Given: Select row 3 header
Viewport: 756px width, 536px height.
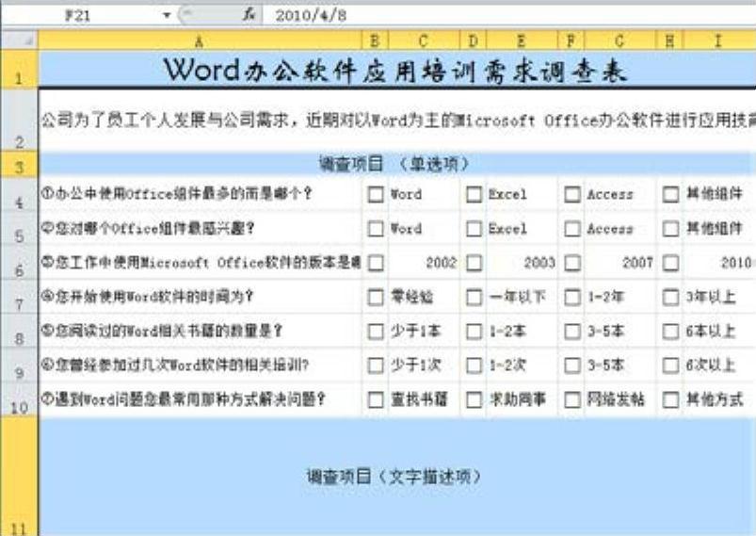Looking at the screenshot, I should [x=19, y=165].
